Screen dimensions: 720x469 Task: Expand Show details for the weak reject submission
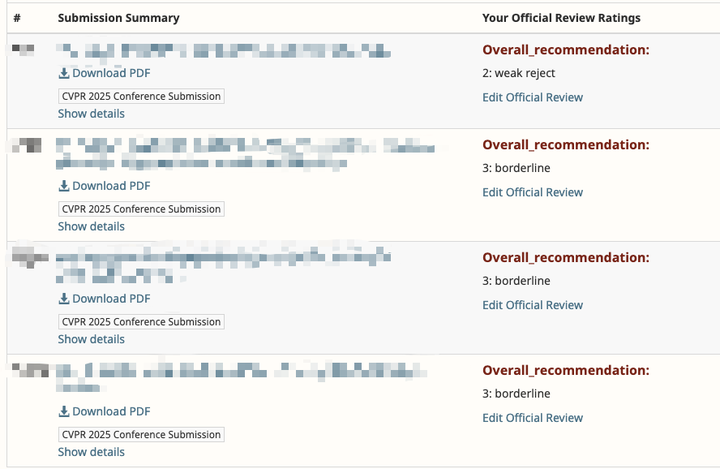pos(91,114)
